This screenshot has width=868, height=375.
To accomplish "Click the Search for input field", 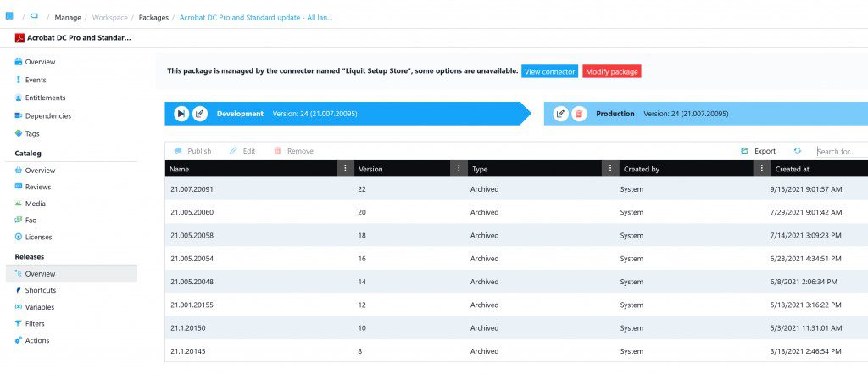I will (839, 151).
